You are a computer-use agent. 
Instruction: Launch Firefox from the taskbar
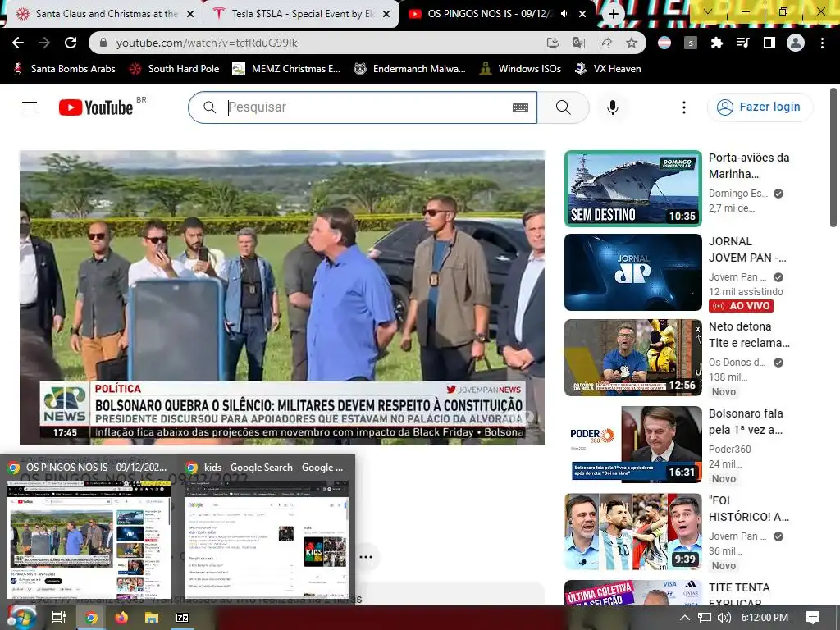click(x=121, y=618)
